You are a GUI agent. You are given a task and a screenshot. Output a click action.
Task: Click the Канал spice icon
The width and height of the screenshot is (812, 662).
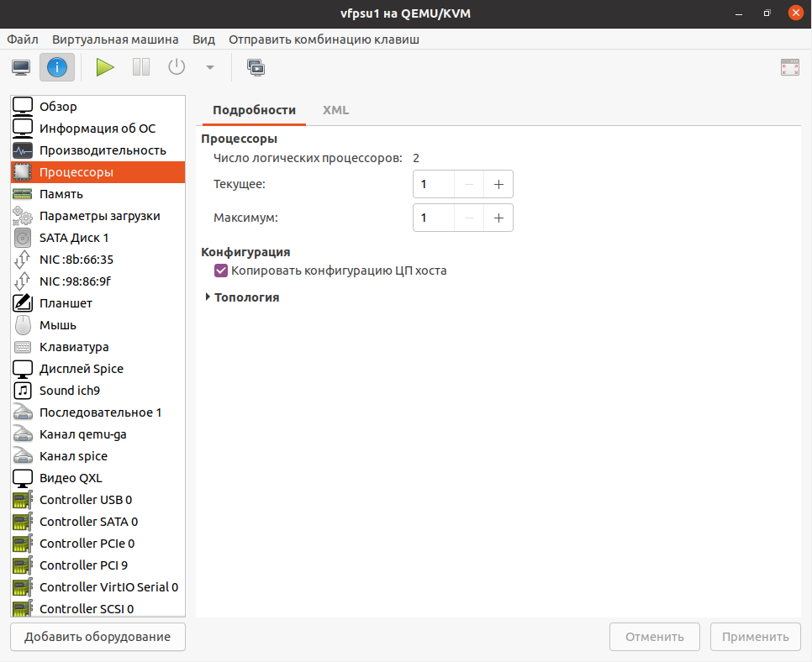[23, 456]
